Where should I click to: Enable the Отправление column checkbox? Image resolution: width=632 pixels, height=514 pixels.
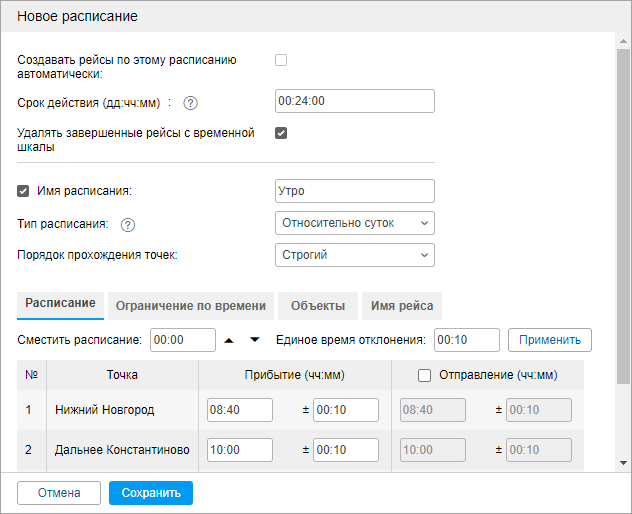click(x=424, y=375)
